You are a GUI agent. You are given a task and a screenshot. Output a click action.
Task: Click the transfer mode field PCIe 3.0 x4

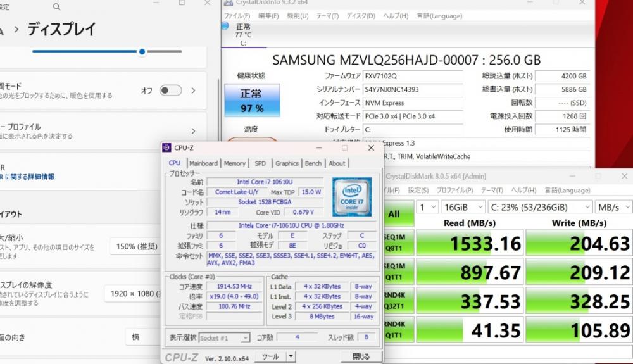click(413, 116)
